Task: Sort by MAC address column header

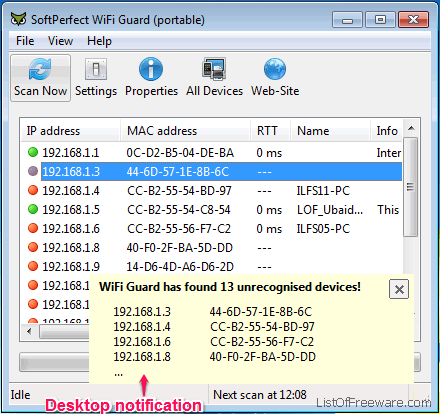Action: coord(185,131)
